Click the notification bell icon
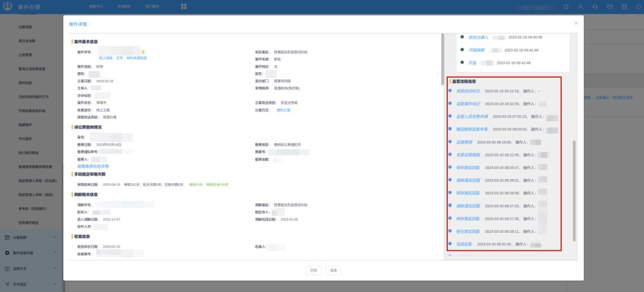 point(566,6)
